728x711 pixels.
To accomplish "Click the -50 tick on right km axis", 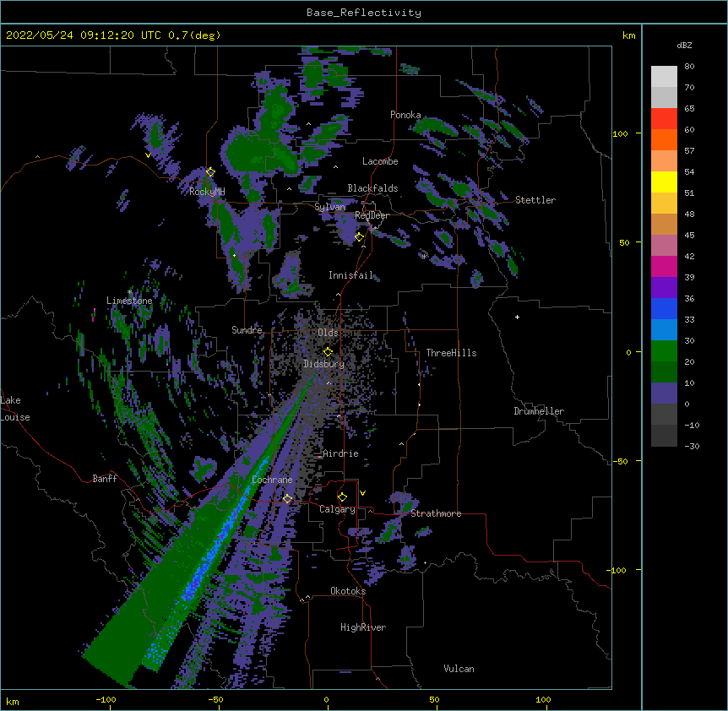I will pos(619,461).
